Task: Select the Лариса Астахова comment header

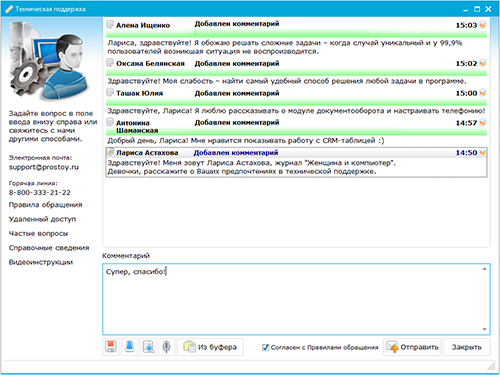Action: (296, 153)
